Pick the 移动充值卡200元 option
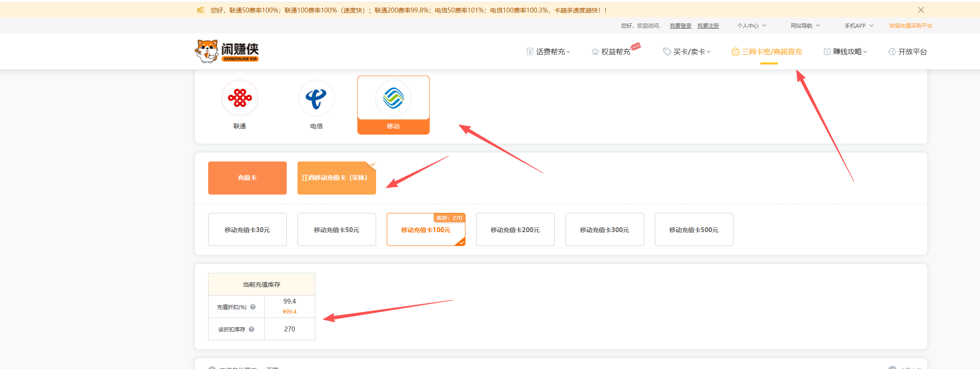980x369 pixels. [x=515, y=229]
